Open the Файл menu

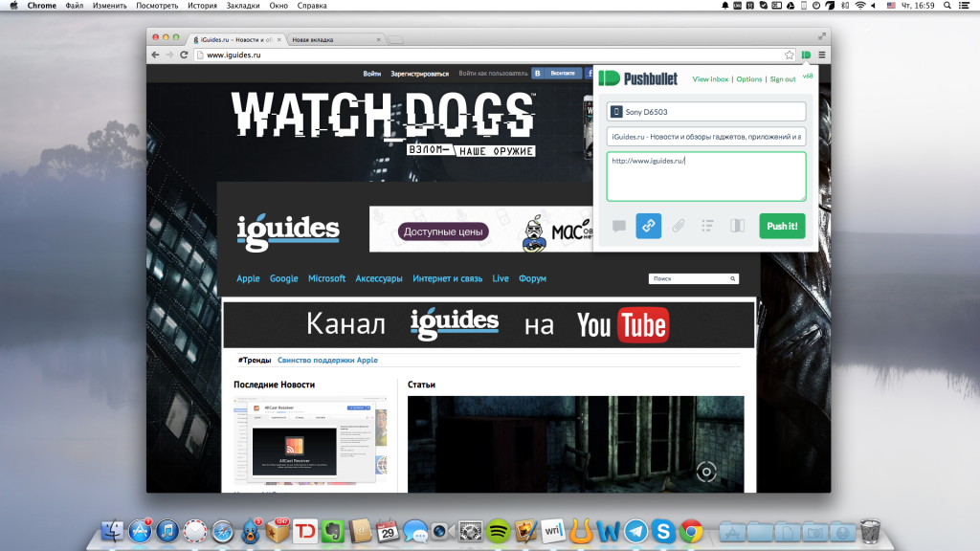pyautogui.click(x=75, y=6)
